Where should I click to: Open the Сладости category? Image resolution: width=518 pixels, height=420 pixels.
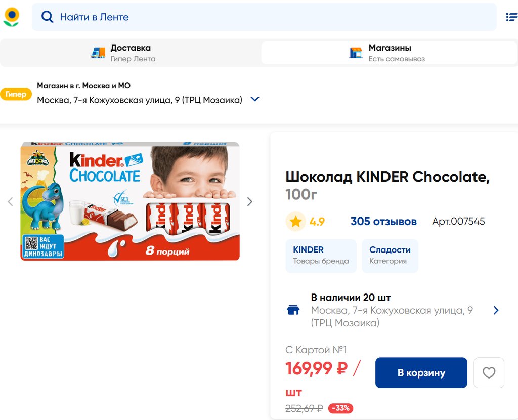[390, 256]
